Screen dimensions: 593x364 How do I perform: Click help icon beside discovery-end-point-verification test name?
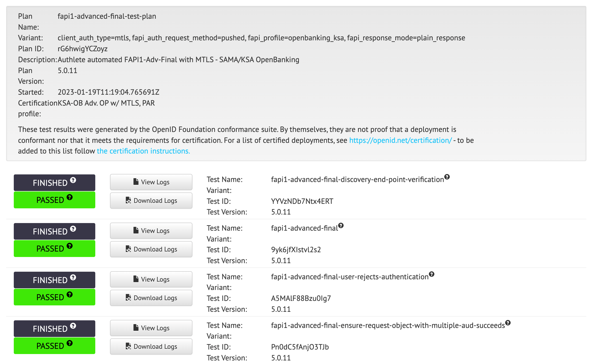pyautogui.click(x=447, y=177)
